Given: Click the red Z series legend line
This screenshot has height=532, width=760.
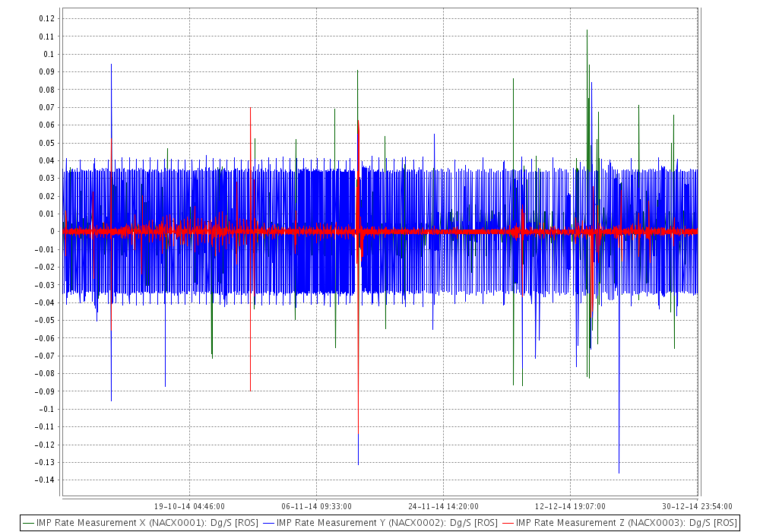Looking at the screenshot, I should [x=508, y=524].
